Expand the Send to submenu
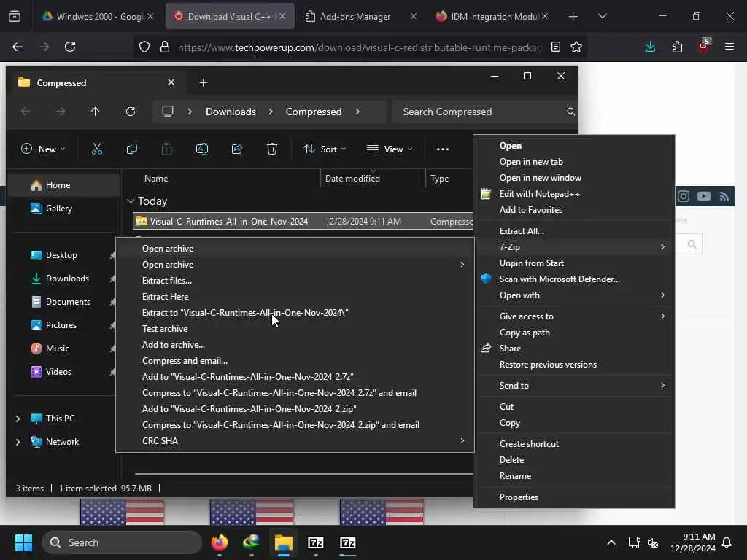This screenshot has height=560, width=747. click(576, 385)
